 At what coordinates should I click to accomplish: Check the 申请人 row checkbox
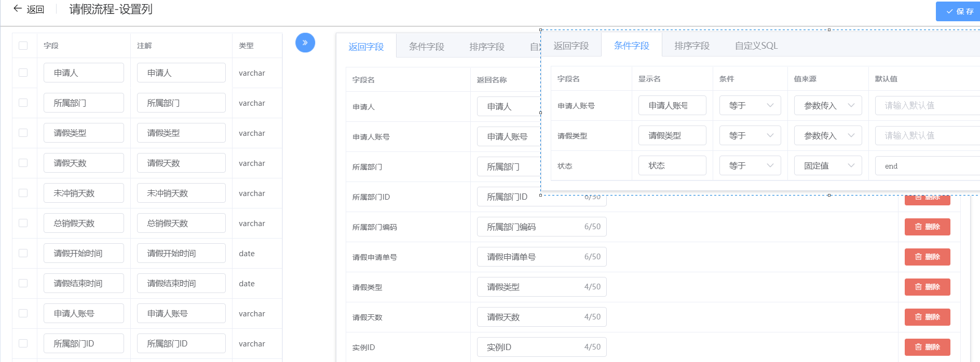tap(23, 73)
